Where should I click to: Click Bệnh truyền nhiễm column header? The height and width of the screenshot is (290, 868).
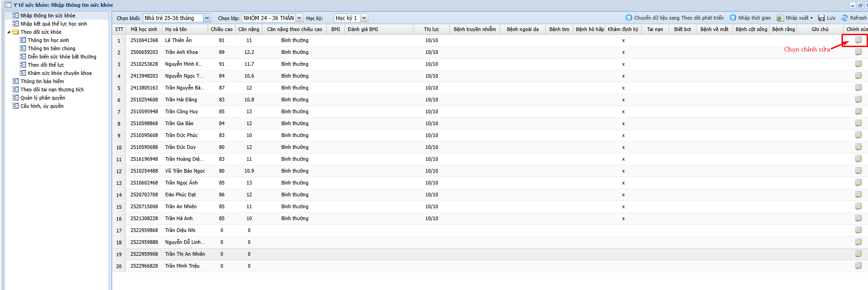[x=475, y=29]
